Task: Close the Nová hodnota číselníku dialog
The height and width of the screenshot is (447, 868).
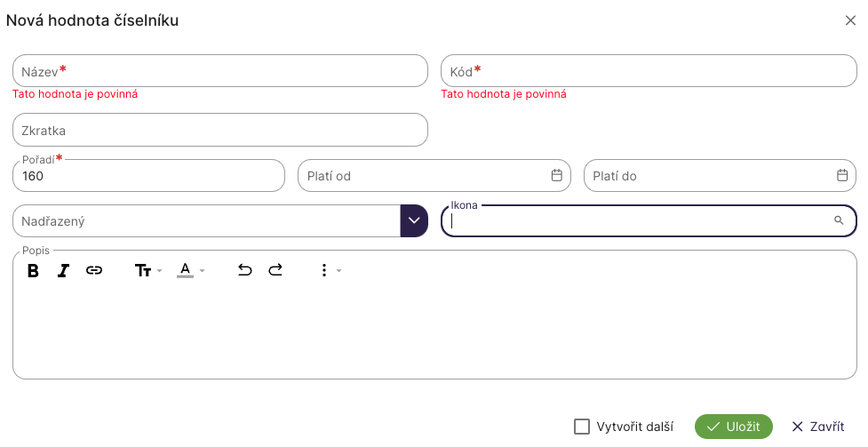Action: pos(850,20)
